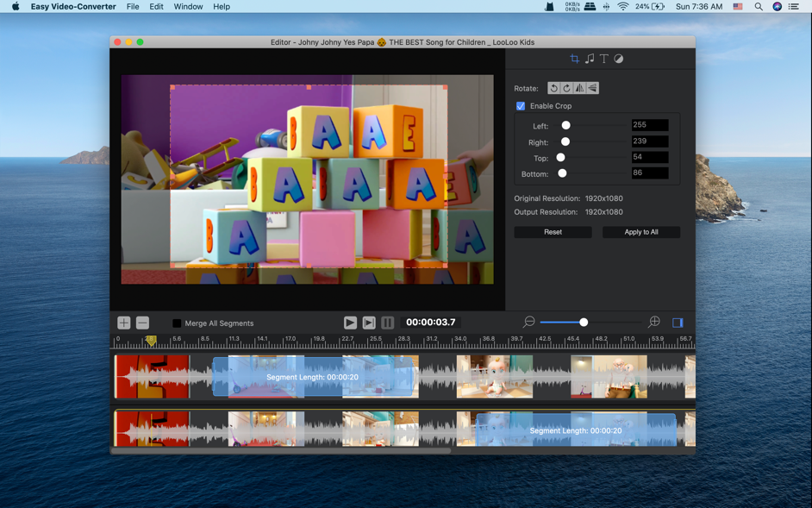
Task: Open the File menu
Action: coord(133,7)
